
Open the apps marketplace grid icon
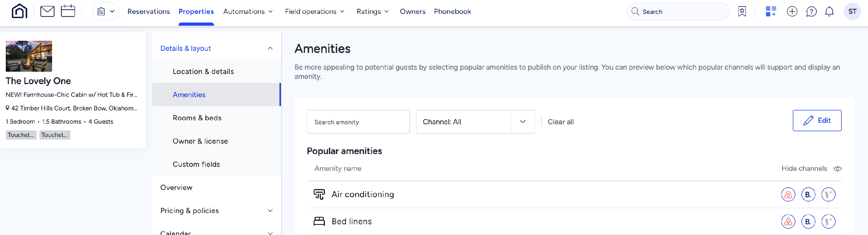pyautogui.click(x=770, y=12)
